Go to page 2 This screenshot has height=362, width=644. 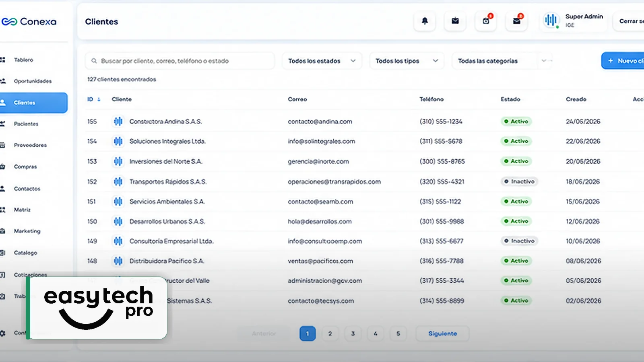point(330,333)
